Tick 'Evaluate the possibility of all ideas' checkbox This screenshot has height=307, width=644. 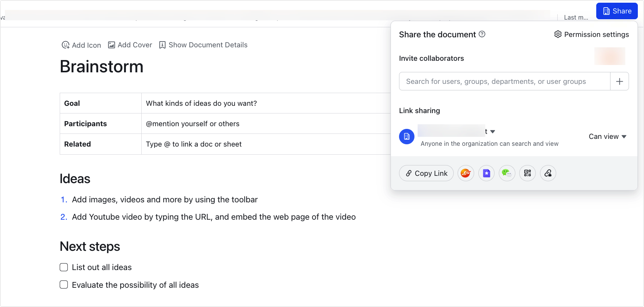[x=64, y=285]
